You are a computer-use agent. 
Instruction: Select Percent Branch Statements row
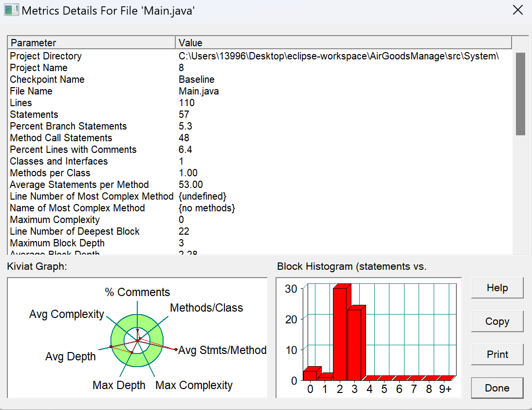click(259, 126)
